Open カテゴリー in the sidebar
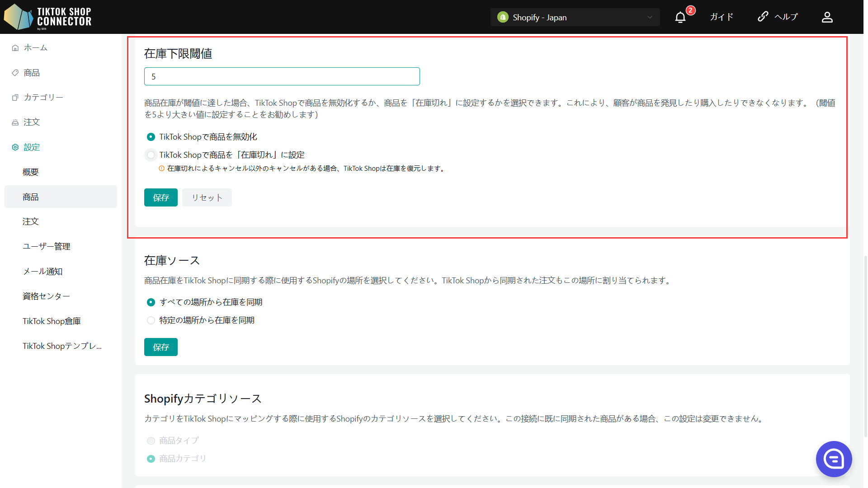Image resolution: width=868 pixels, height=488 pixels. pyautogui.click(x=61, y=97)
